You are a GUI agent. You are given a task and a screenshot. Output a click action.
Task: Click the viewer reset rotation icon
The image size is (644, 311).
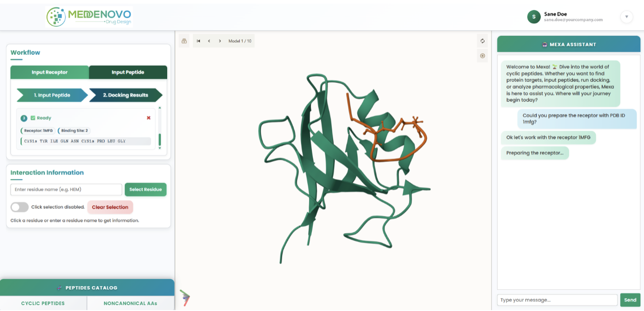482,41
